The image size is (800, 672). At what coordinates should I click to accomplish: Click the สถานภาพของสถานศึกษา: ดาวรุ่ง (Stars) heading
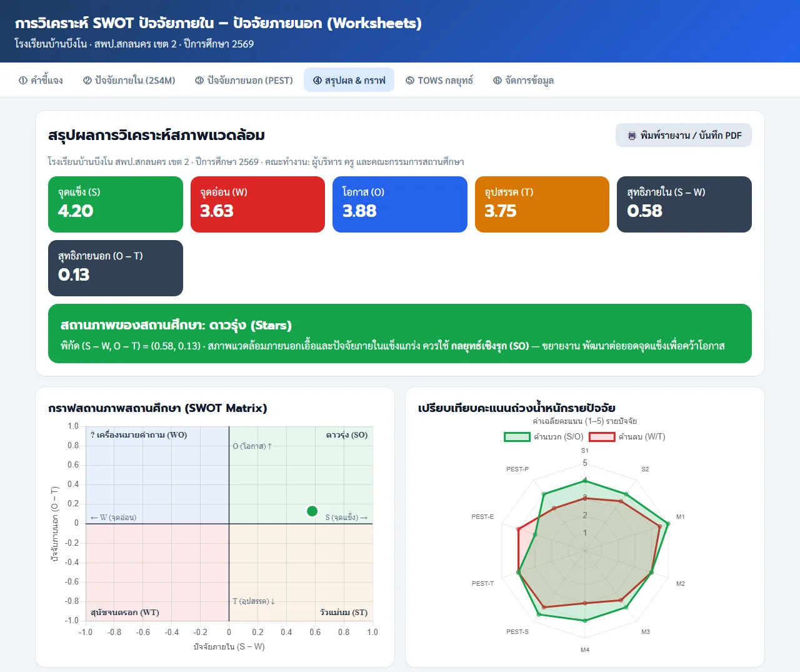tap(176, 325)
